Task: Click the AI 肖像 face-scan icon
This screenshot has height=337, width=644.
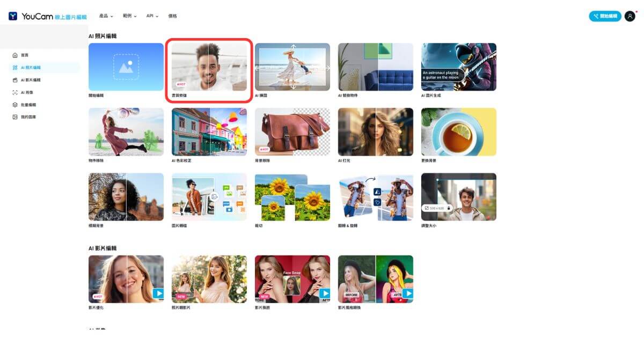Action: point(15,92)
